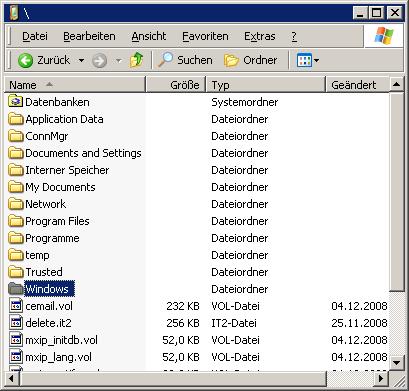Sort by the Name column header
The image size is (409, 391).
pyautogui.click(x=75, y=85)
